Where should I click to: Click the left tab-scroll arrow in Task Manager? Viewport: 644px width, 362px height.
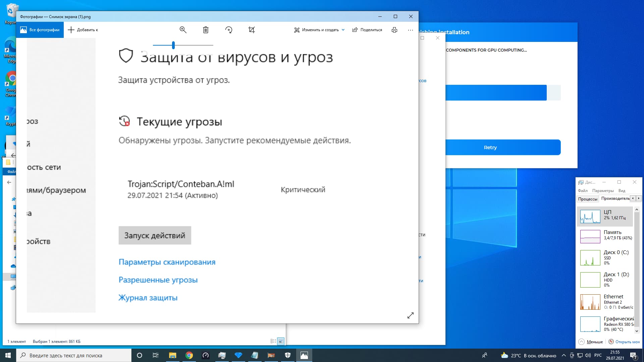(633, 198)
